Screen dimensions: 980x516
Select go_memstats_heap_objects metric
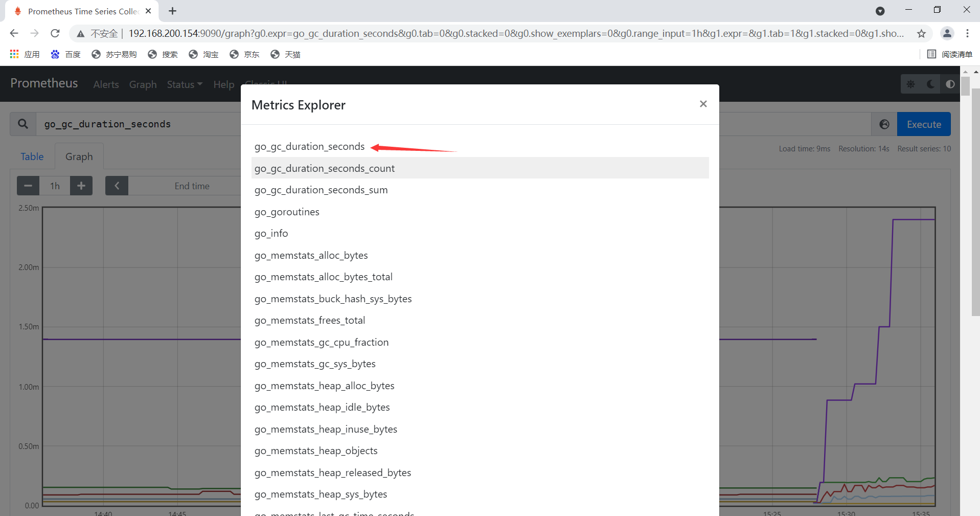(x=480, y=451)
